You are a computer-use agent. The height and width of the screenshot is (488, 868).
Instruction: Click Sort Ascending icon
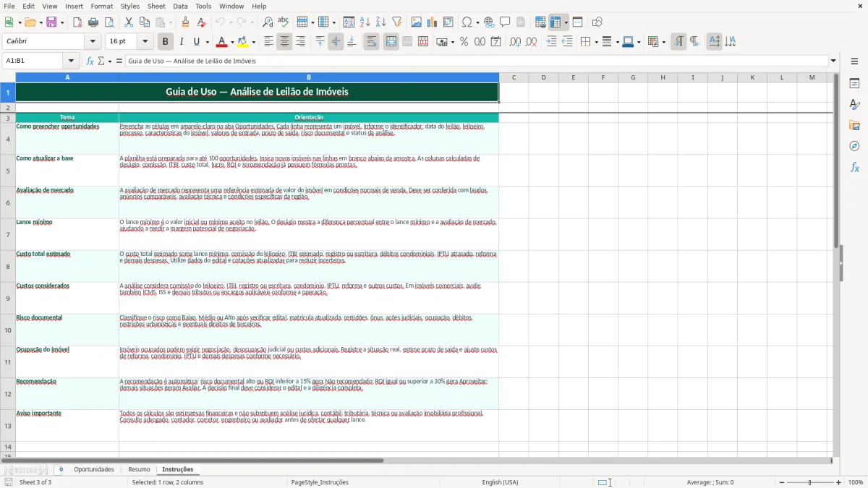(365, 22)
